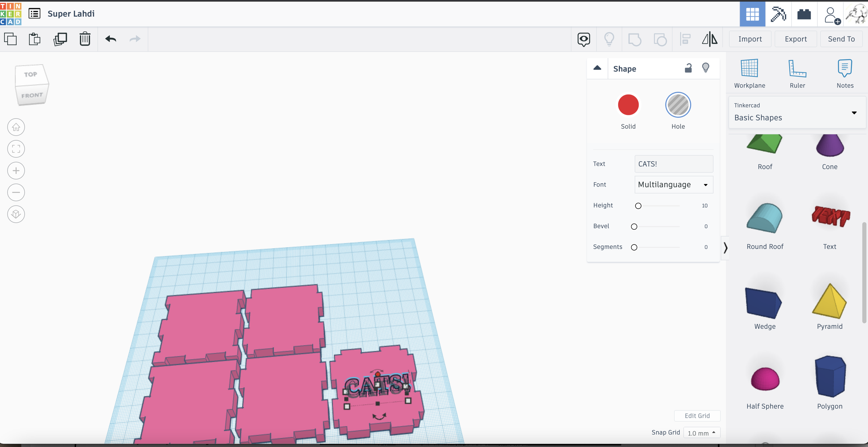The width and height of the screenshot is (868, 447).
Task: Undo the last action
Action: click(x=111, y=39)
